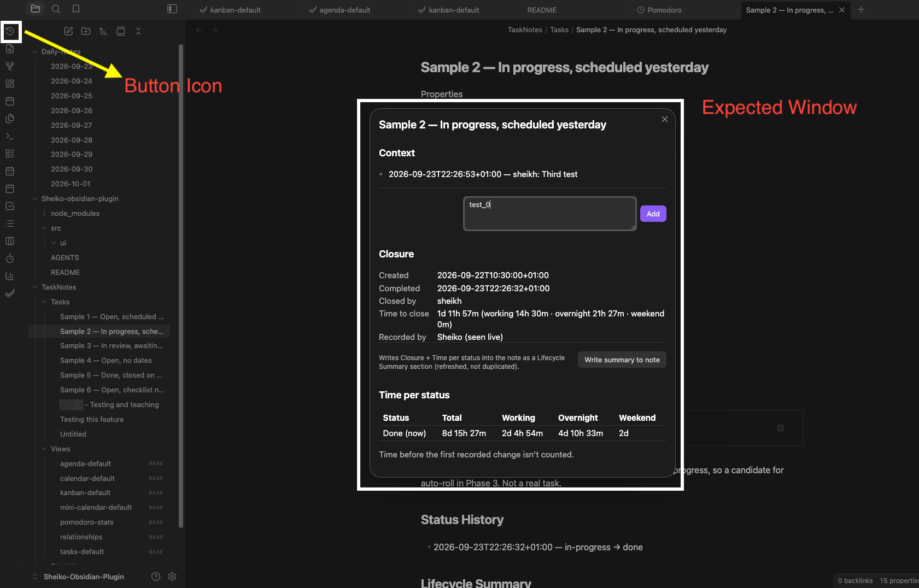Open the bookmarks pane icon
This screenshot has width=919, height=588.
[x=76, y=9]
